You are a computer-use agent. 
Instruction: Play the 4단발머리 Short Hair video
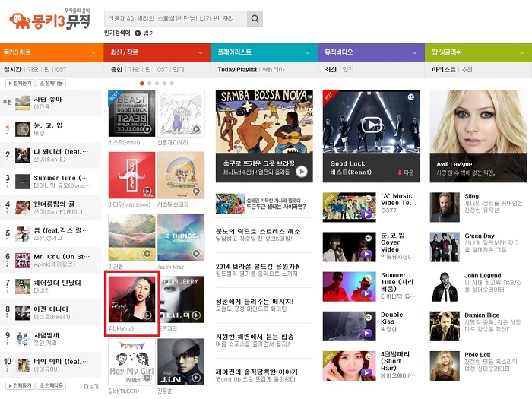pyautogui.click(x=366, y=372)
